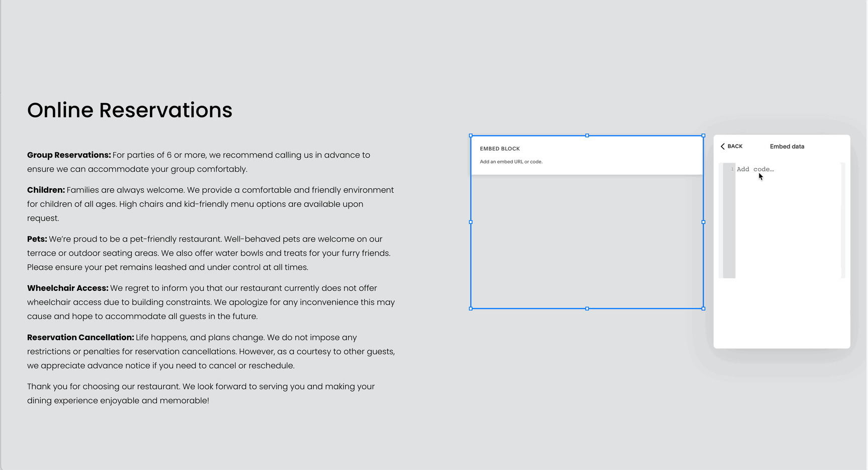Click the bottom-center handle of embed block
The image size is (868, 470).
point(587,308)
